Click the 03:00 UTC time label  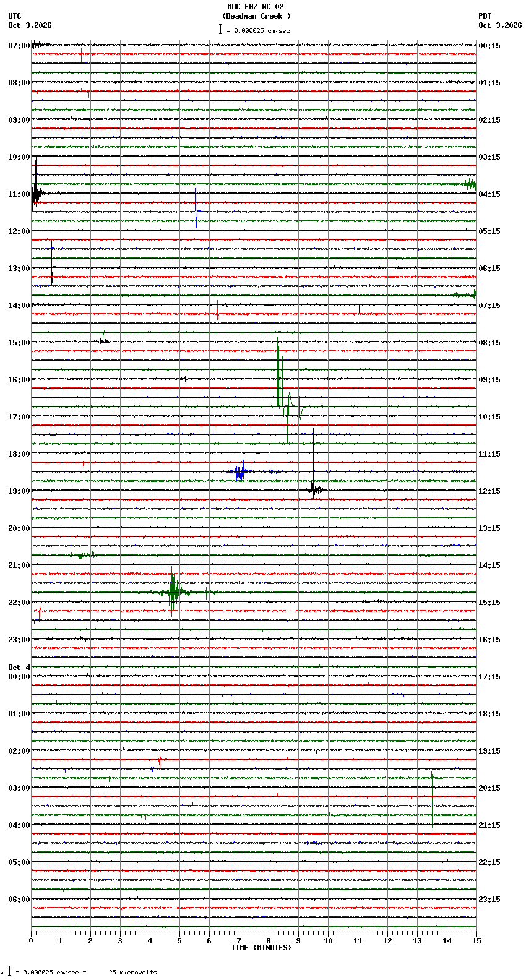point(19,788)
